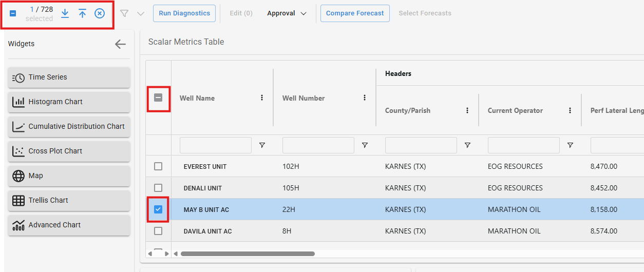Click Edit (0) button
The image size is (644, 272).
click(x=241, y=13)
